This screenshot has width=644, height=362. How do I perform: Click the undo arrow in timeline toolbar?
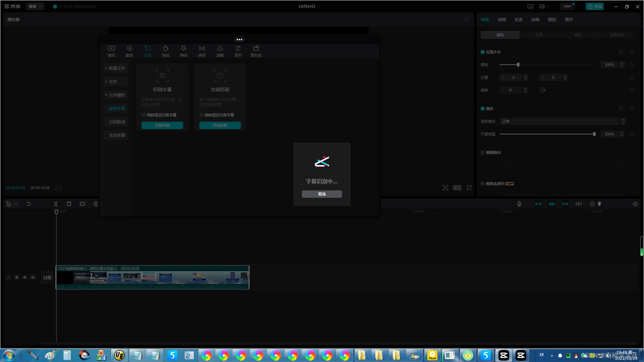pyautogui.click(x=29, y=204)
